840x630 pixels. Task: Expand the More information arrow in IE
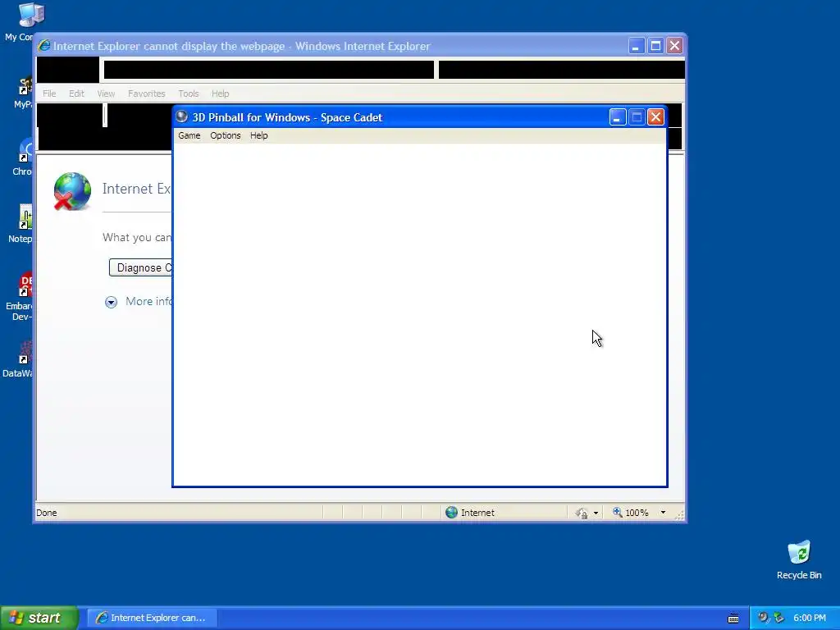coord(111,302)
